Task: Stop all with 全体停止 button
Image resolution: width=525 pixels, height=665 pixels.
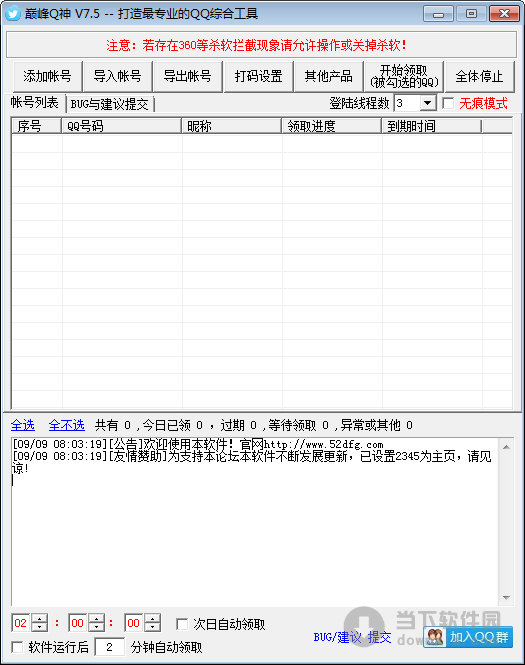Action: pos(479,76)
